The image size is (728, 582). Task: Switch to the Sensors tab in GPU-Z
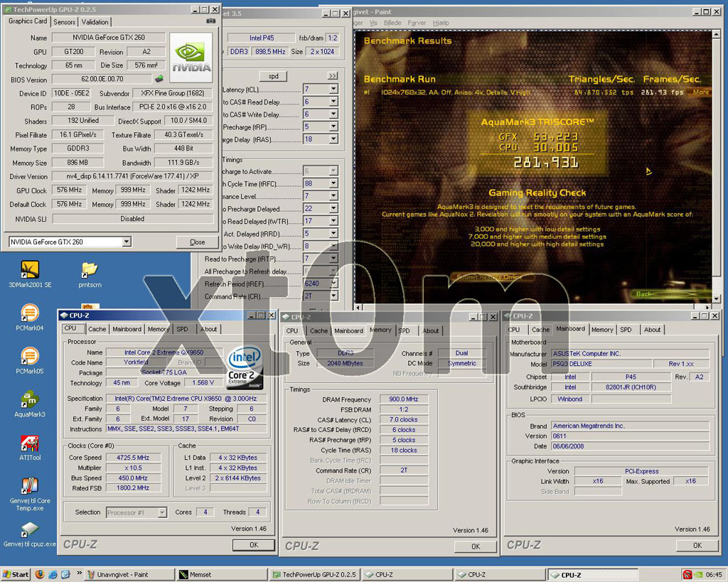(64, 22)
